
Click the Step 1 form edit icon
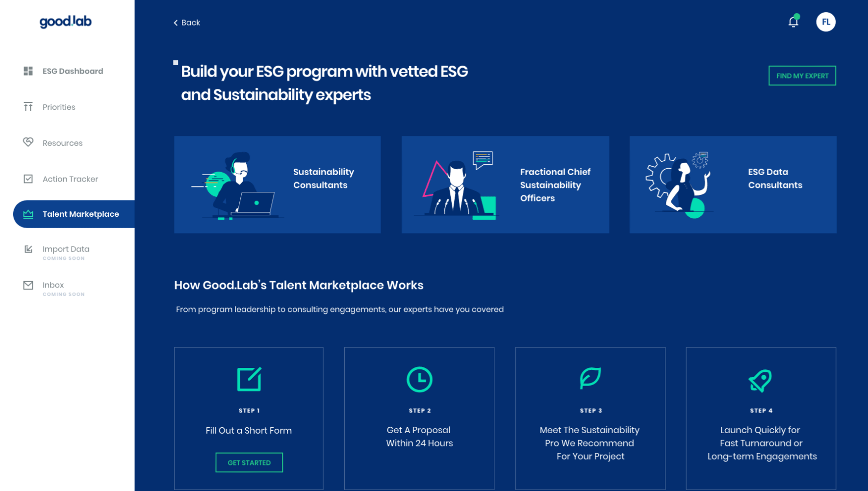coord(249,379)
